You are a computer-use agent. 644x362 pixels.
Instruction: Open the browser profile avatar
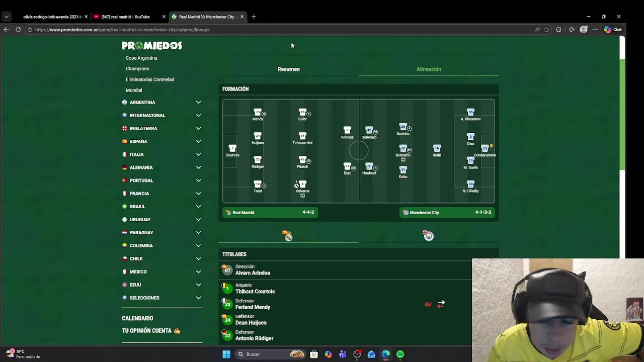[584, 30]
